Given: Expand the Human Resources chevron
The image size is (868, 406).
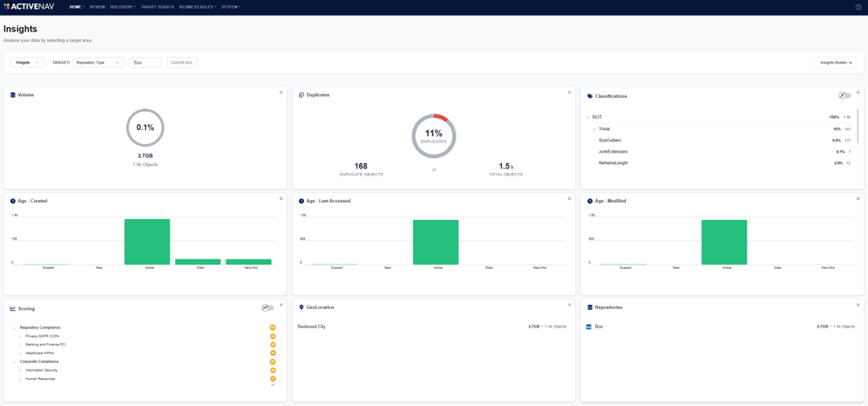Looking at the screenshot, I should [20, 379].
